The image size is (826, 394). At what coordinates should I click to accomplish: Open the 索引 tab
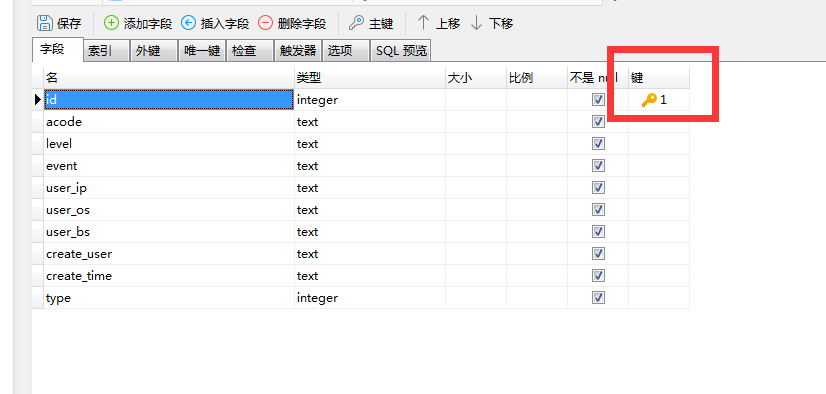point(106,51)
